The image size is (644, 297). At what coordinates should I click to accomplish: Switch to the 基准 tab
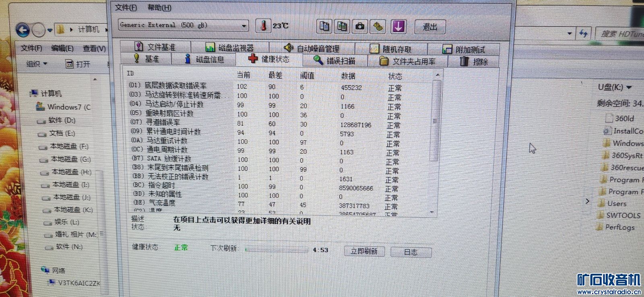147,59
